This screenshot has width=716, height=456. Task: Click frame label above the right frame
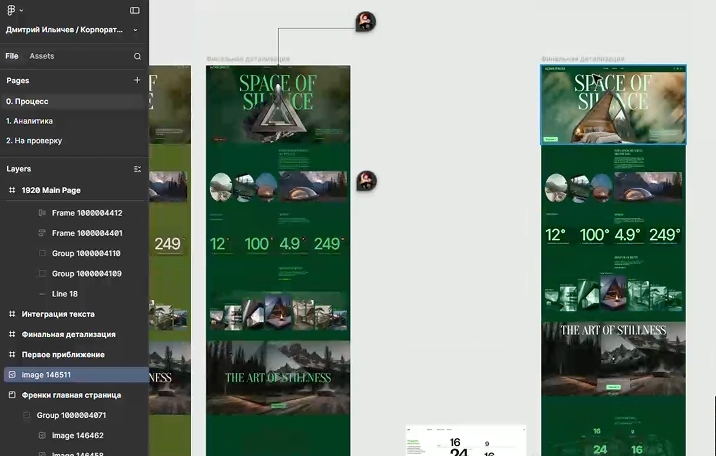(x=583, y=59)
